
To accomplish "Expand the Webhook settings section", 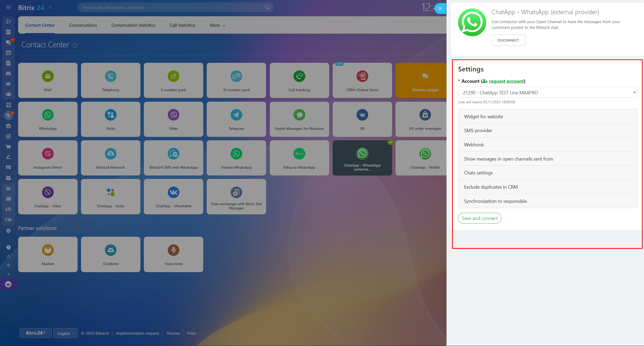I will (547, 145).
